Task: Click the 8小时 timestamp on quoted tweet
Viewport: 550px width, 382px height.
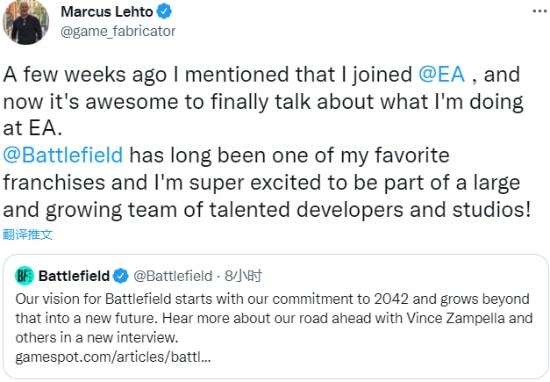Action: [243, 276]
